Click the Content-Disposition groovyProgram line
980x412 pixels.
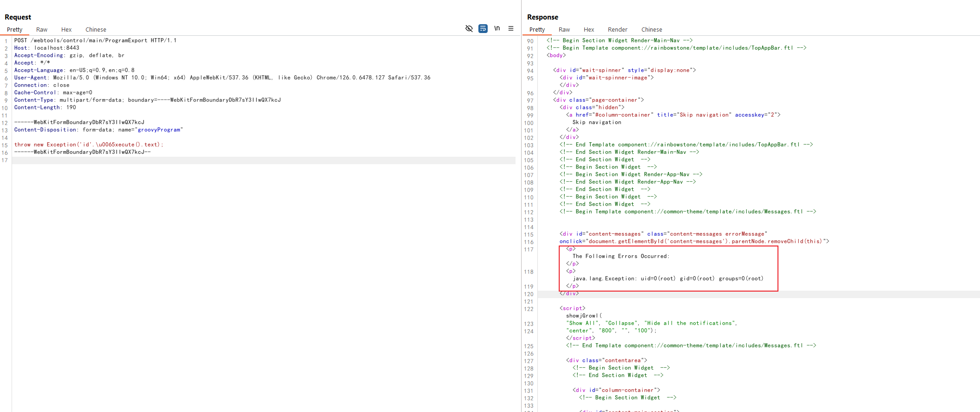[98, 130]
